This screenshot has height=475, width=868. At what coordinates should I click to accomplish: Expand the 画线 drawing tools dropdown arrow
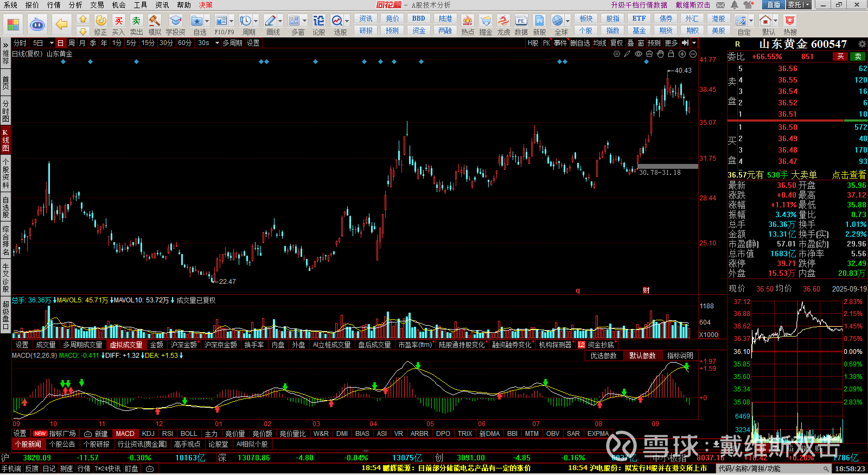click(x=280, y=21)
